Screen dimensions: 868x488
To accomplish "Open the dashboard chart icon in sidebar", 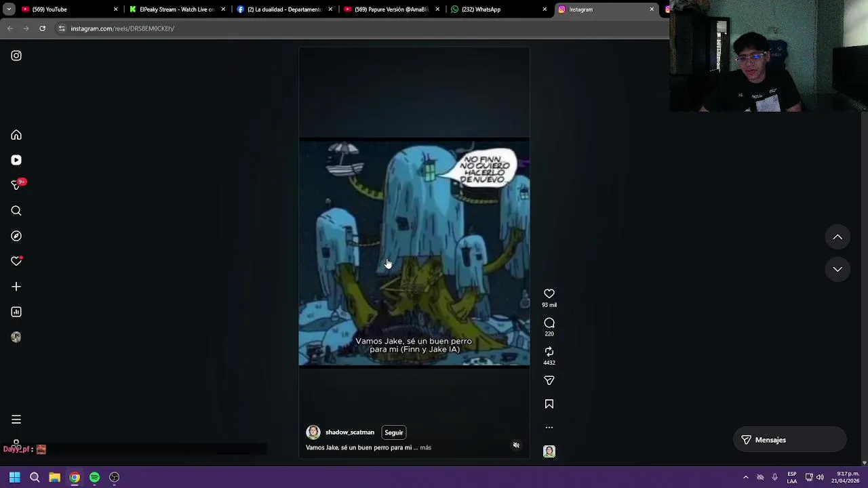I will tap(16, 312).
